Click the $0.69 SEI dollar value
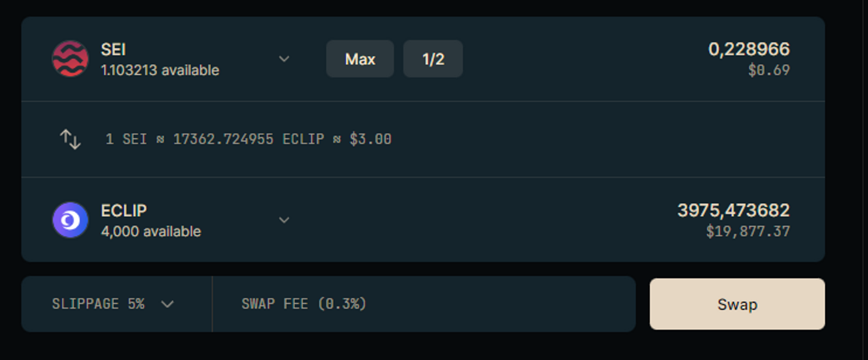The width and height of the screenshot is (868, 360). tap(769, 70)
